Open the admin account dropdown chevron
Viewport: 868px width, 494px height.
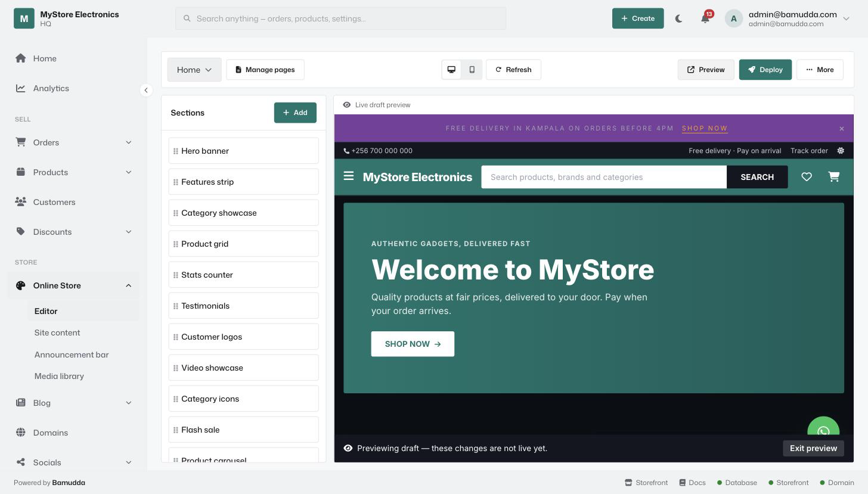point(846,18)
